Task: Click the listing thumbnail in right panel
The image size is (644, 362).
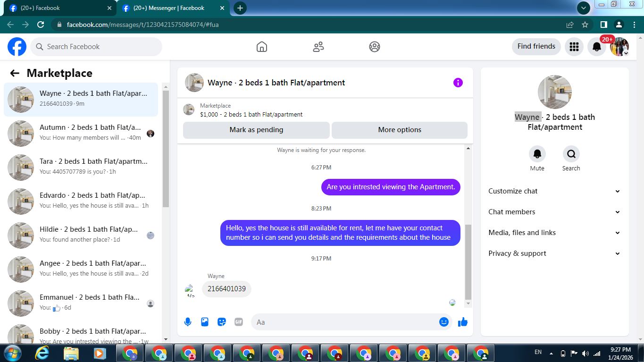Action: [555, 92]
